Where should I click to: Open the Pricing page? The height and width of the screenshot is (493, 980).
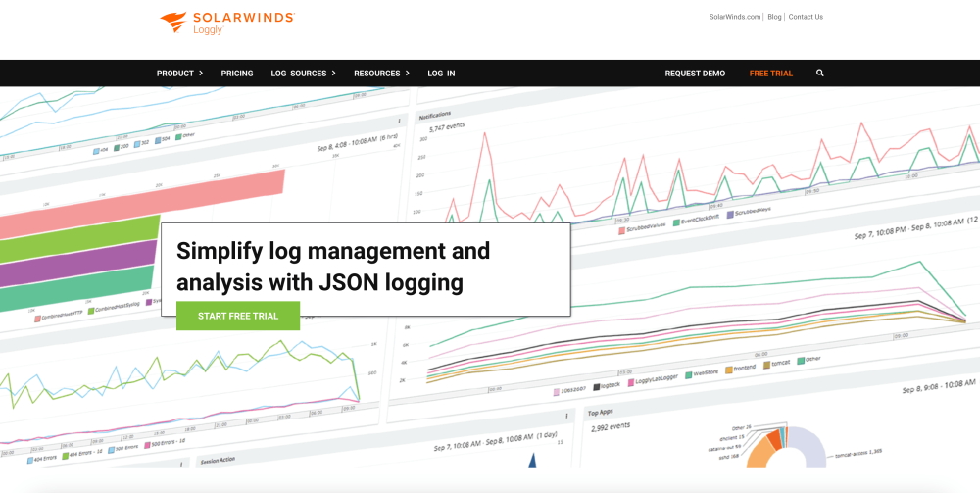coord(237,74)
